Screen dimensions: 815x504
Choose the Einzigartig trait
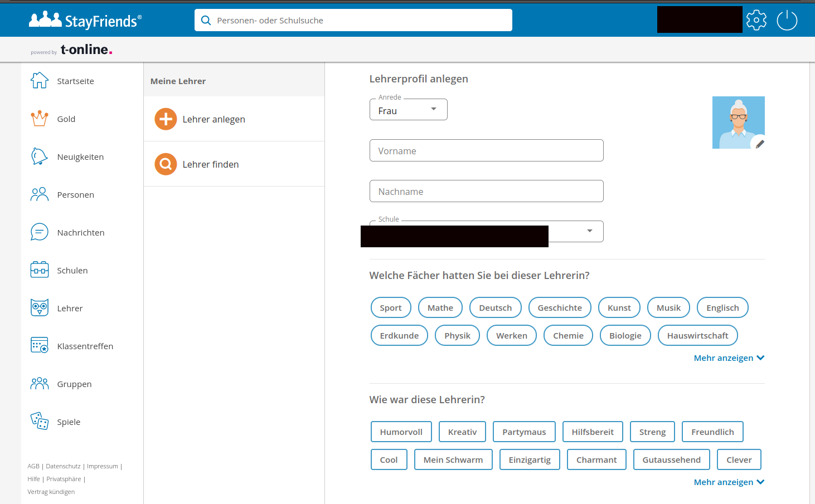pos(530,459)
